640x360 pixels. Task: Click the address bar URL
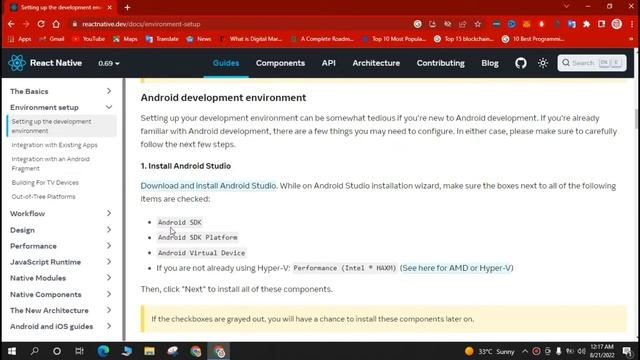(x=141, y=24)
